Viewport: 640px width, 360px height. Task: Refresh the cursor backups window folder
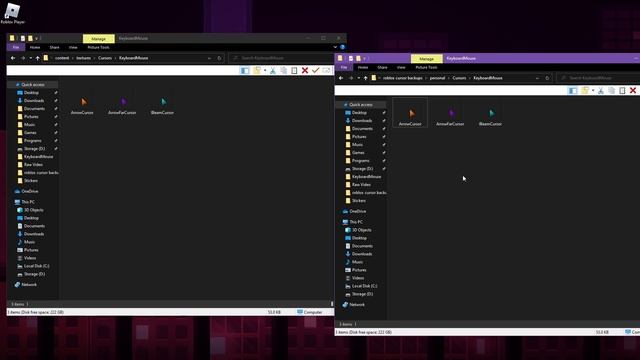point(547,78)
